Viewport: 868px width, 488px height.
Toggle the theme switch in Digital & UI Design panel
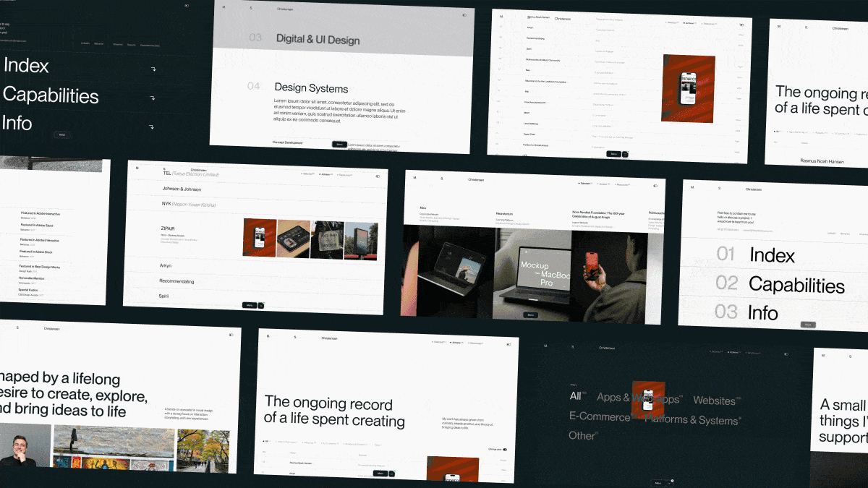[464, 14]
